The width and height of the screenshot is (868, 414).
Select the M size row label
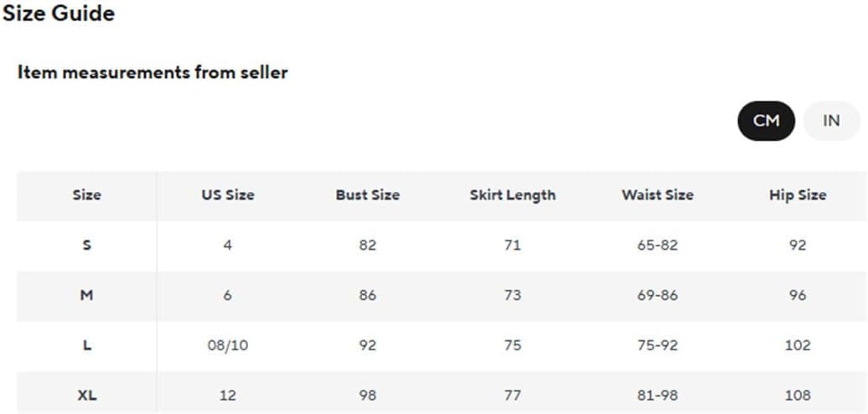[87, 296]
